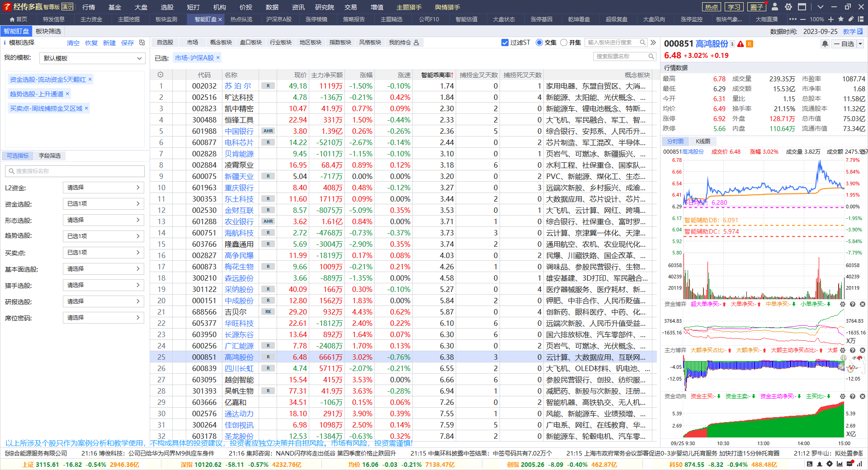Click the panel layout icon at tab bar end

tap(861, 19)
